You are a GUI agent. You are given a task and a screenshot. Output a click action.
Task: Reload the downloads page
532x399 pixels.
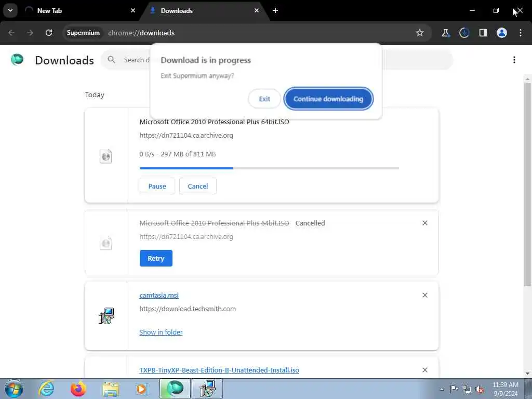[49, 33]
